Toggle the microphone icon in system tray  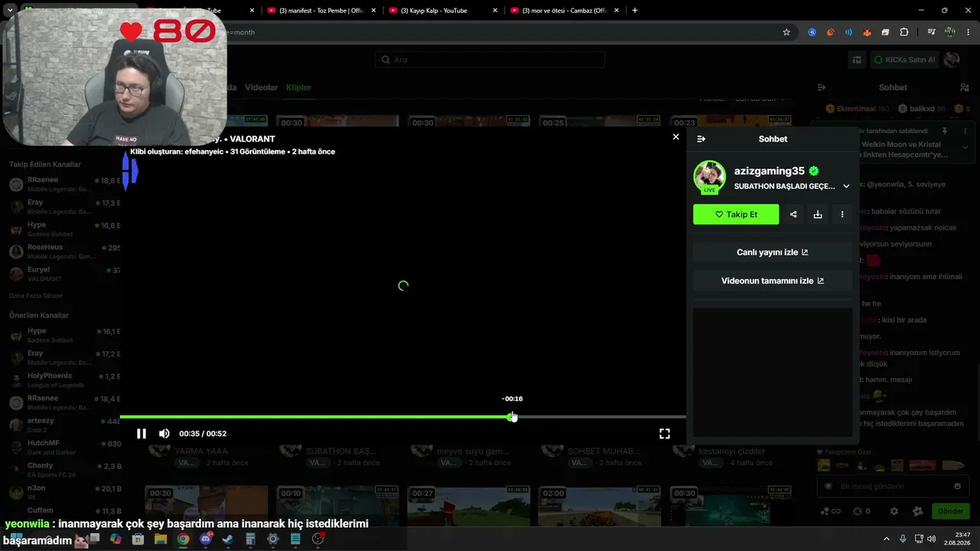click(903, 539)
